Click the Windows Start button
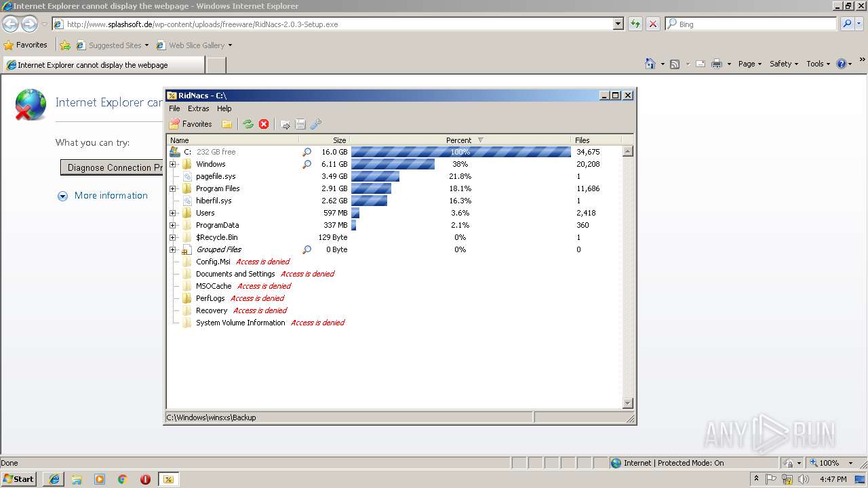The width and height of the screenshot is (868, 488). (x=19, y=479)
